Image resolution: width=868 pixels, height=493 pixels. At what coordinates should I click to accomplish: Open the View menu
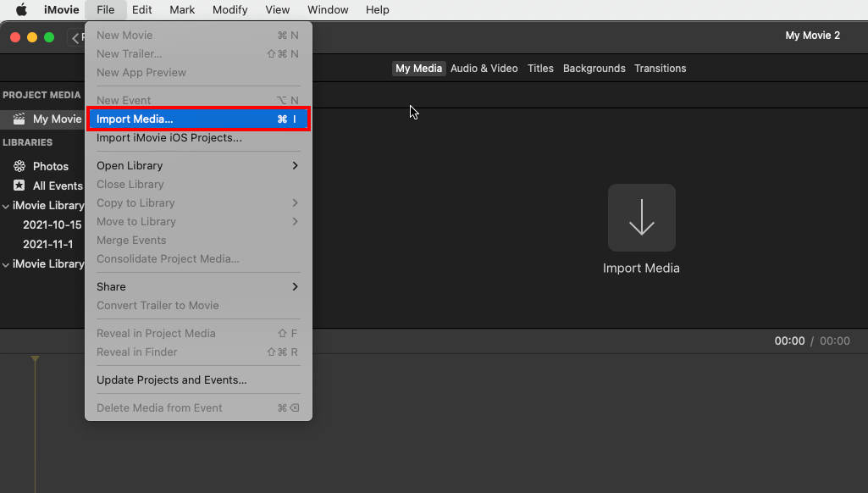pyautogui.click(x=278, y=9)
